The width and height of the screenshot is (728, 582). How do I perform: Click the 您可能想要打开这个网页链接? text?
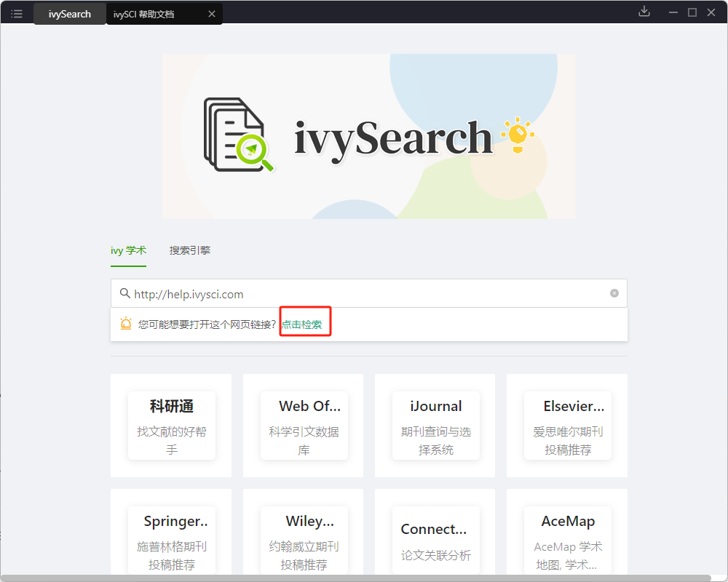[x=207, y=324]
